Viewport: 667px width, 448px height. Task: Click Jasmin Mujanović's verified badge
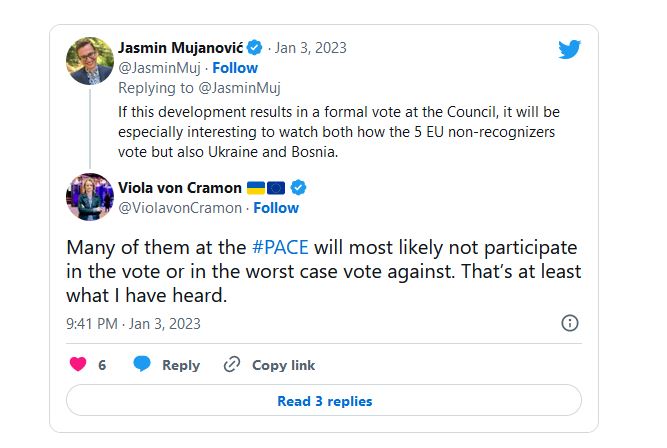pyautogui.click(x=254, y=48)
